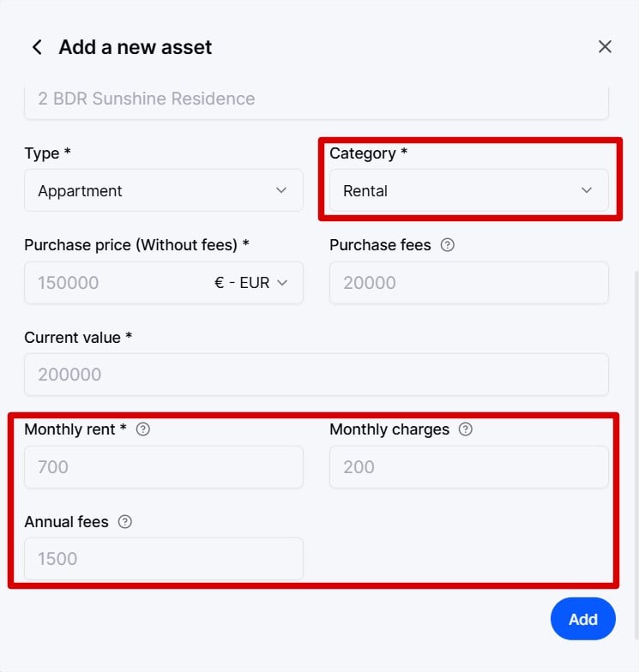Screen dimensions: 639x672
Task: Select the Purchase fees input with 20000
Action: click(x=468, y=283)
